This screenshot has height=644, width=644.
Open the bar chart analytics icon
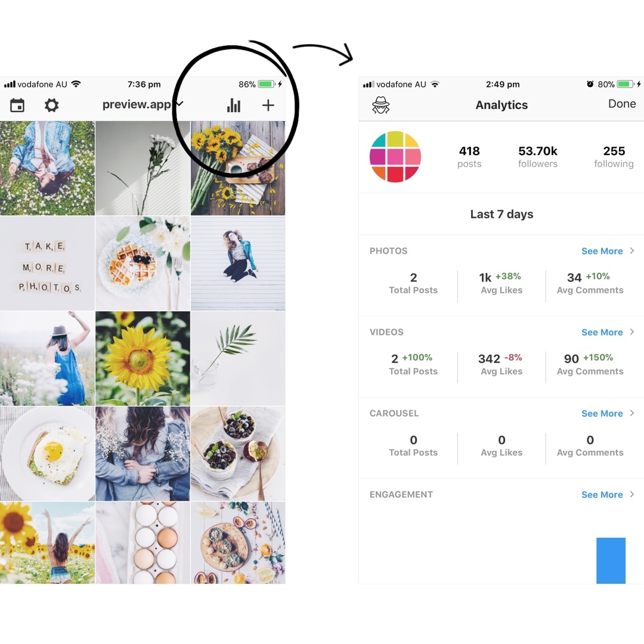click(x=234, y=105)
